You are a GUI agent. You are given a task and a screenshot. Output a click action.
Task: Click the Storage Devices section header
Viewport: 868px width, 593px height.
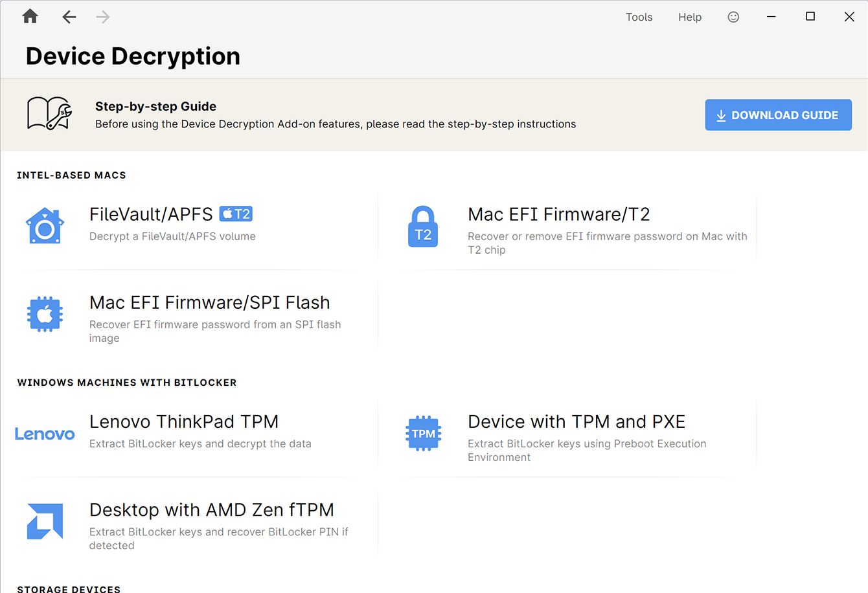click(x=69, y=589)
